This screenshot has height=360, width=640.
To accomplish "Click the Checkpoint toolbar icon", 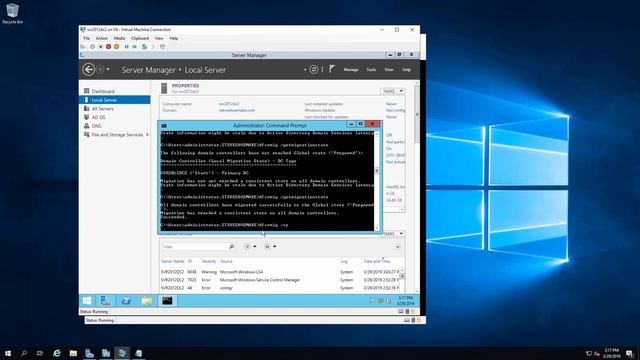I will point(144,47).
